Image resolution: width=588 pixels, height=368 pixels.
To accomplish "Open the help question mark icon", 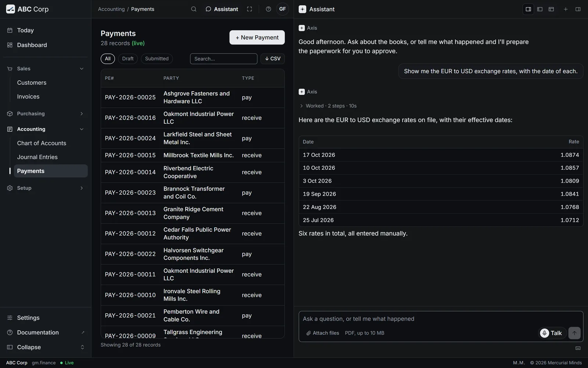I will tap(269, 9).
